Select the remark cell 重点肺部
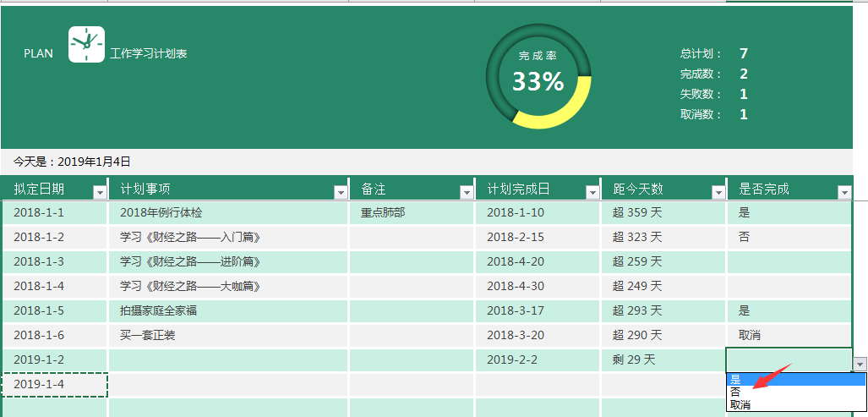 412,212
